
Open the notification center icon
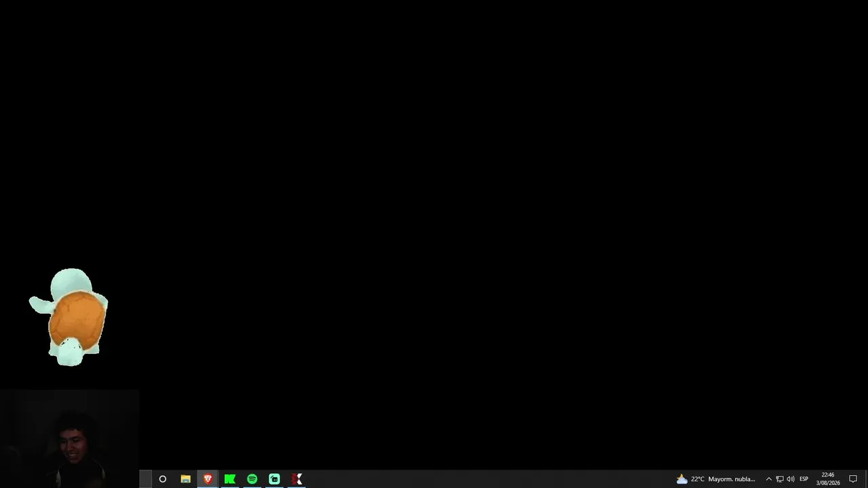(853, 479)
